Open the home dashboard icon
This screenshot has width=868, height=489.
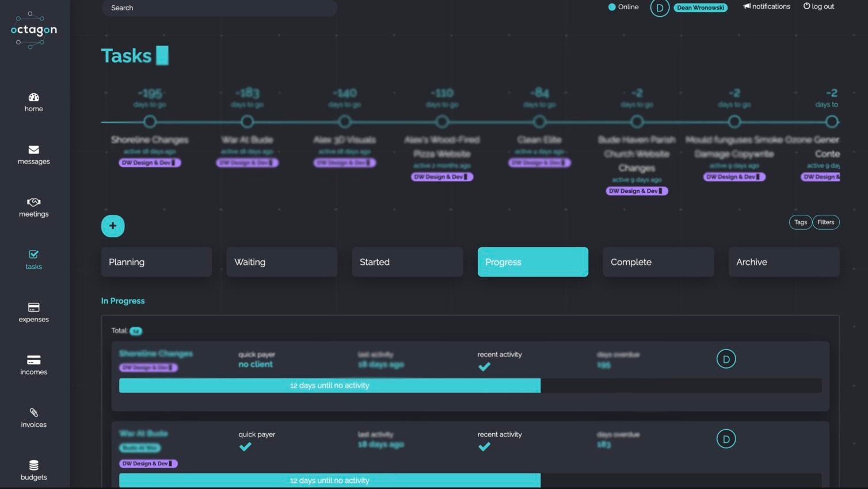point(34,97)
